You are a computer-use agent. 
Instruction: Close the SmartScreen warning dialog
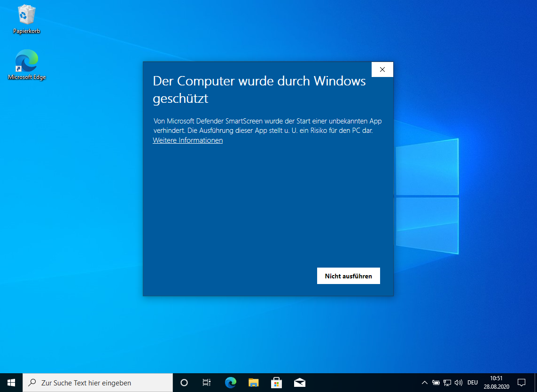coord(382,69)
